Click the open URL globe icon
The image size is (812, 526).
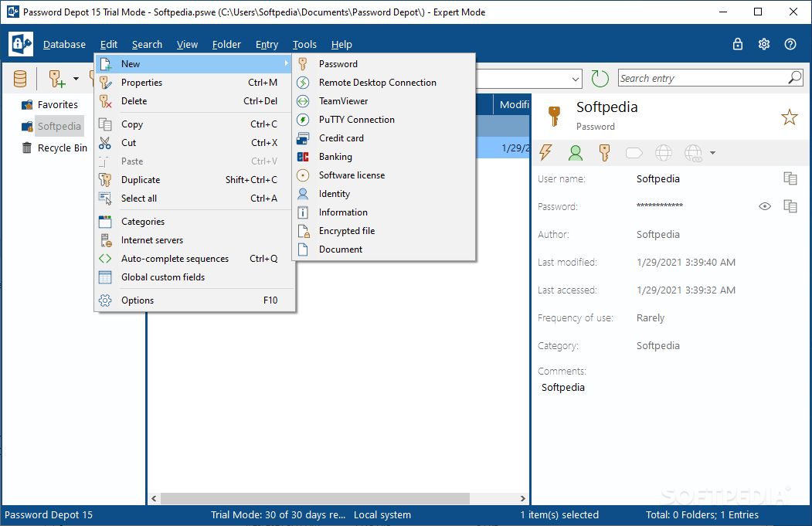click(x=664, y=153)
